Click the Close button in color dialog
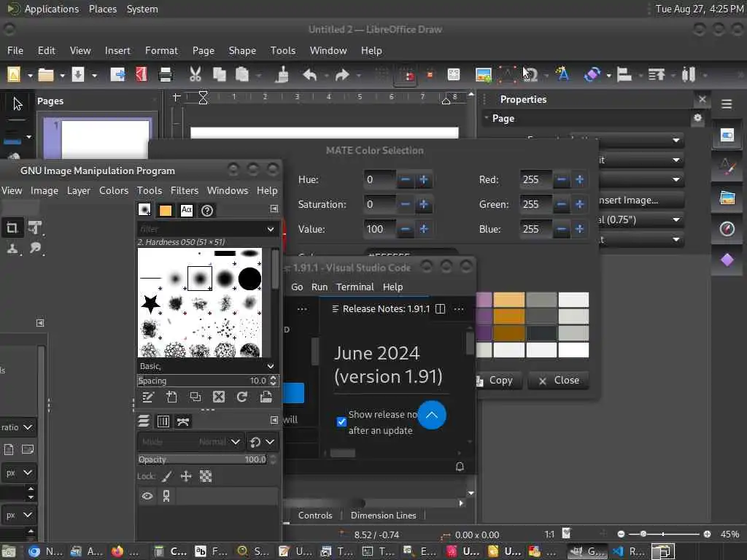This screenshot has height=560, width=747. coord(558,380)
